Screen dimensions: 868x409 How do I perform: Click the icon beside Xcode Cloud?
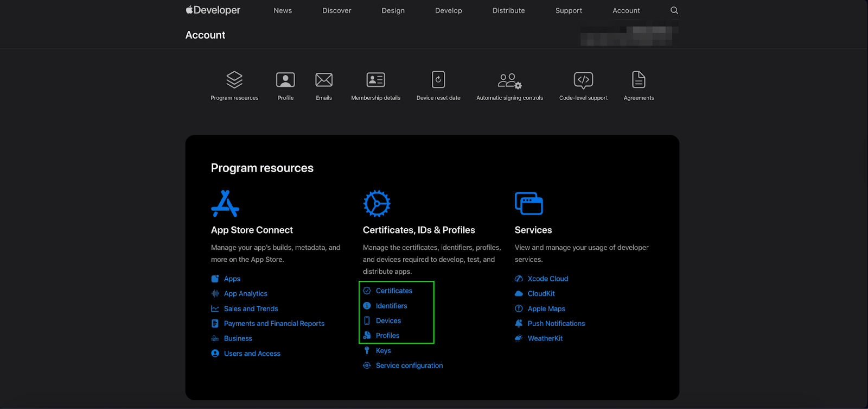tap(519, 279)
